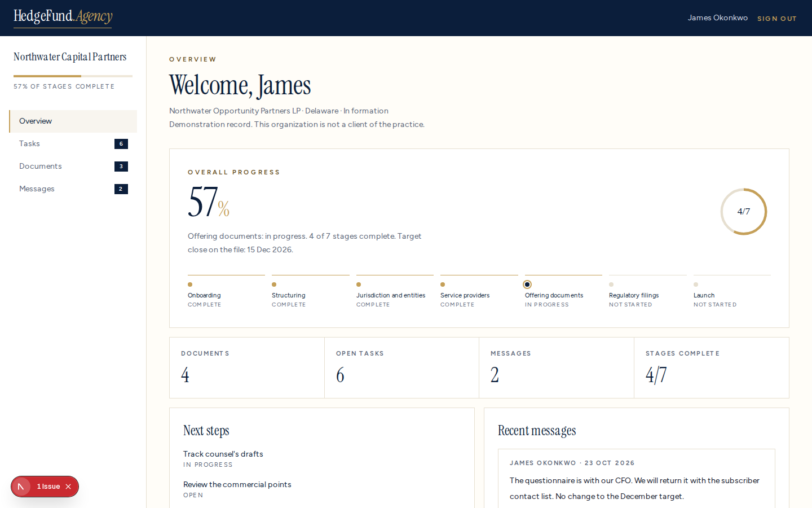Open the 'Review the commercial points' next step
This screenshot has width=812, height=508.
point(237,484)
